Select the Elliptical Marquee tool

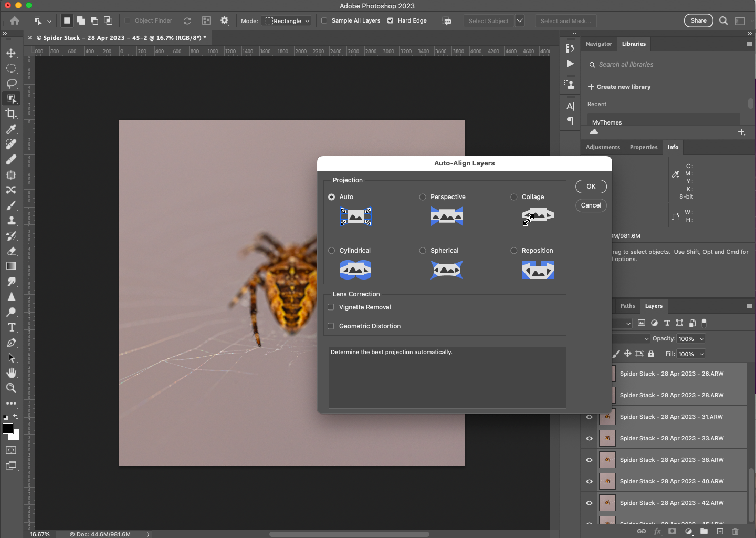(x=11, y=68)
